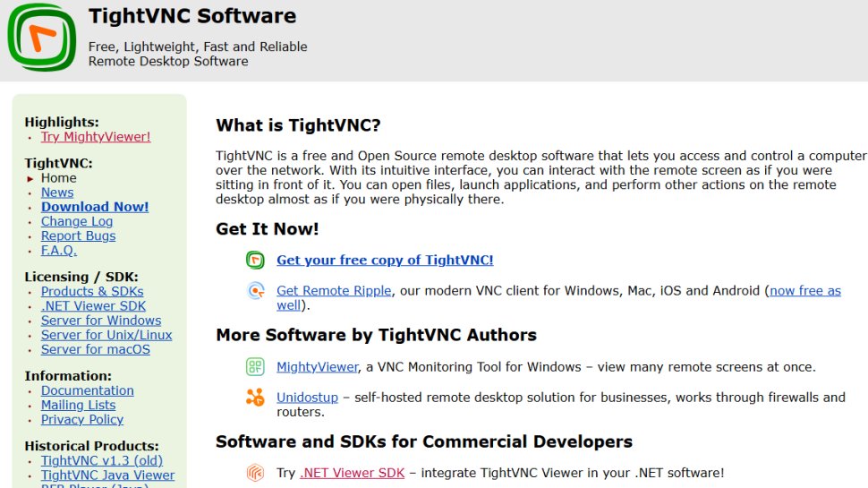
Task: Click the Information: sidebar heading
Action: coord(67,375)
